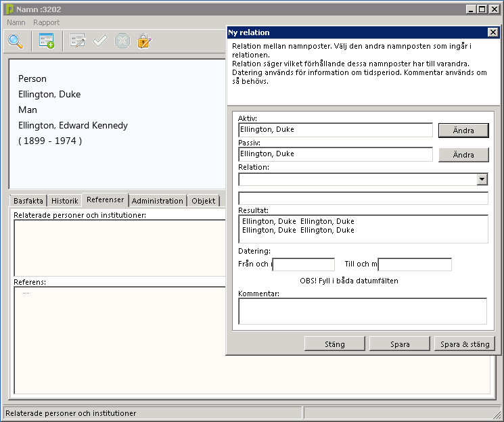The image size is (504, 422).
Task: Click the edit record pencil icon
Action: coord(78,41)
